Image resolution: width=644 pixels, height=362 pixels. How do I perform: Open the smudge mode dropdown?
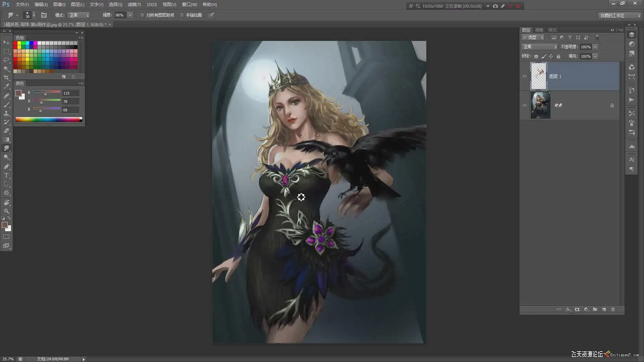79,15
